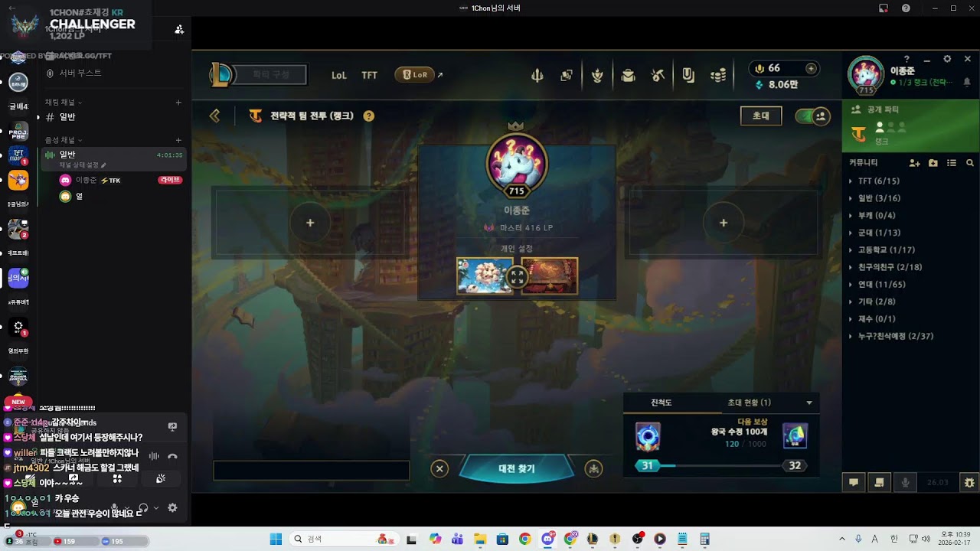The width and height of the screenshot is (980, 551).
Task: Open the missions scroll icon
Action: [x=880, y=482]
